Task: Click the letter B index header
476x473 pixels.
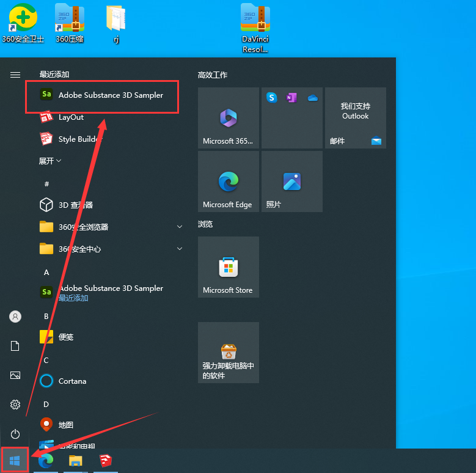Action: pos(46,317)
